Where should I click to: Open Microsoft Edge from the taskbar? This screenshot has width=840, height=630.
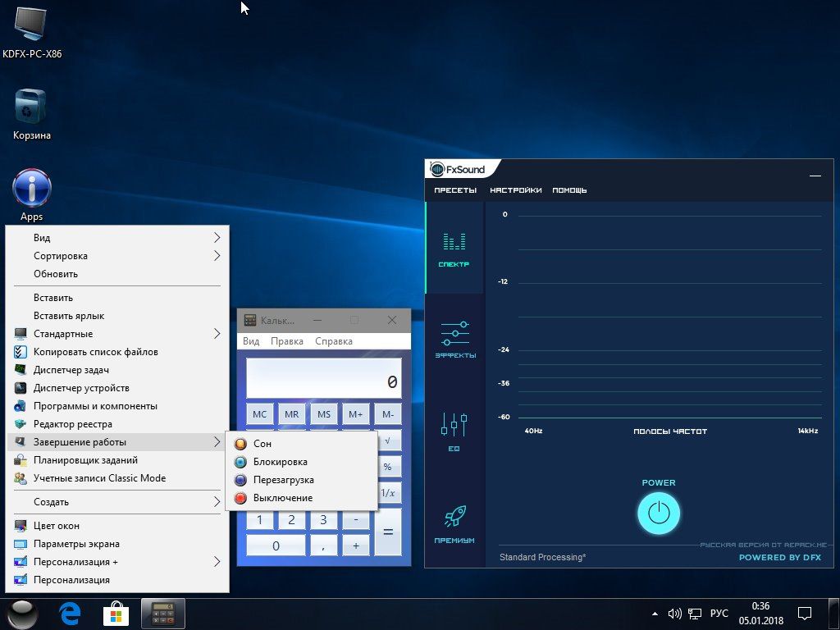pos(71,613)
